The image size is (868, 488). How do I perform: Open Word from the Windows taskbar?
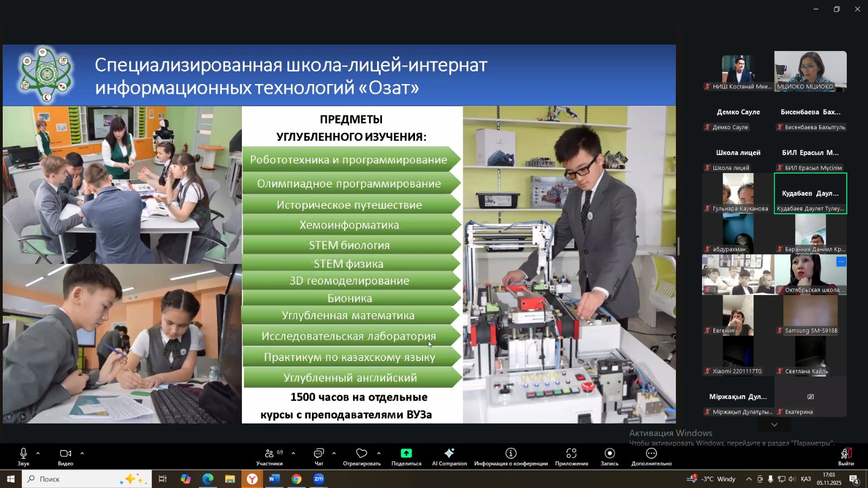tap(274, 479)
